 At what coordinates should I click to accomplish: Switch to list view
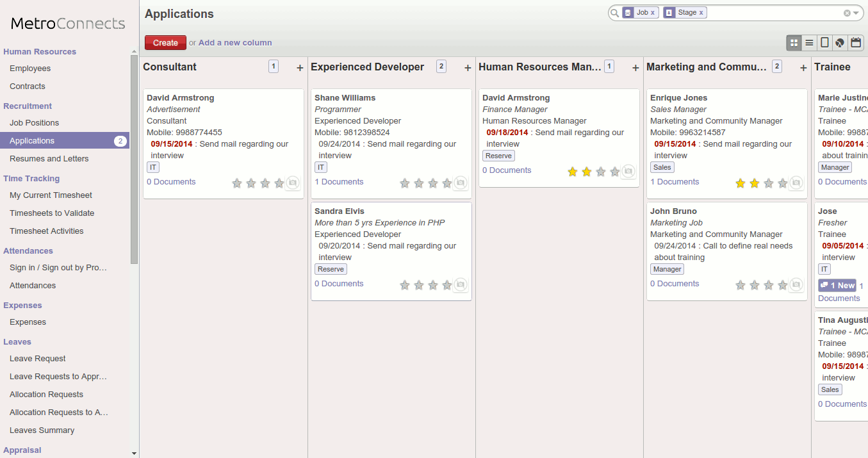[809, 43]
